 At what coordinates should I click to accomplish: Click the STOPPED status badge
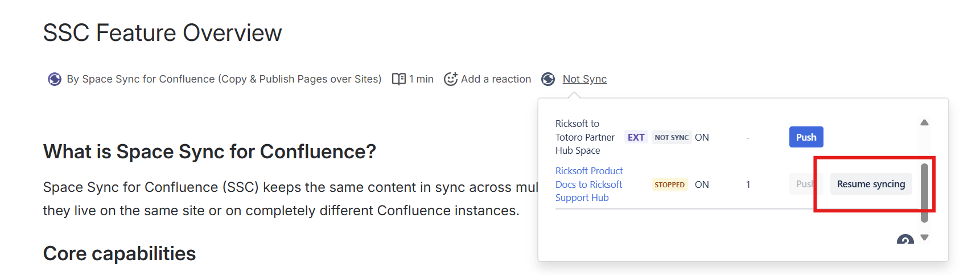click(669, 184)
